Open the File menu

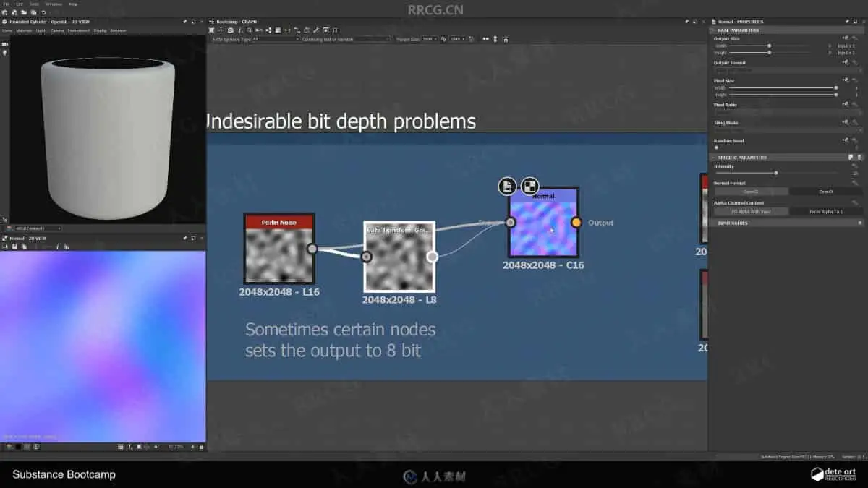coord(7,4)
